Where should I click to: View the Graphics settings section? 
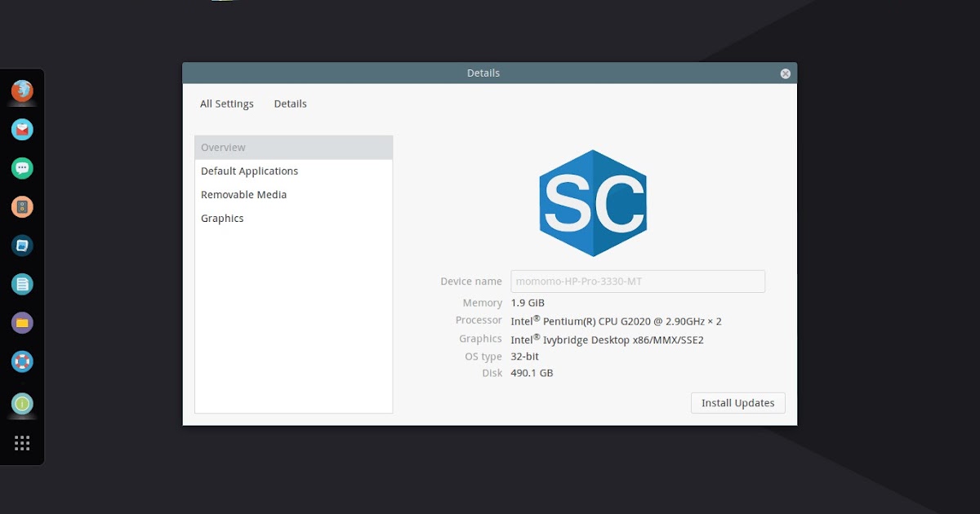click(221, 218)
